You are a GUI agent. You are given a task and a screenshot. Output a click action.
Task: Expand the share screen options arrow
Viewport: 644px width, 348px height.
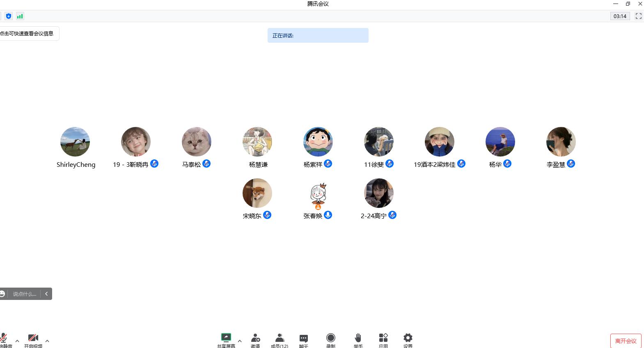[240, 341]
